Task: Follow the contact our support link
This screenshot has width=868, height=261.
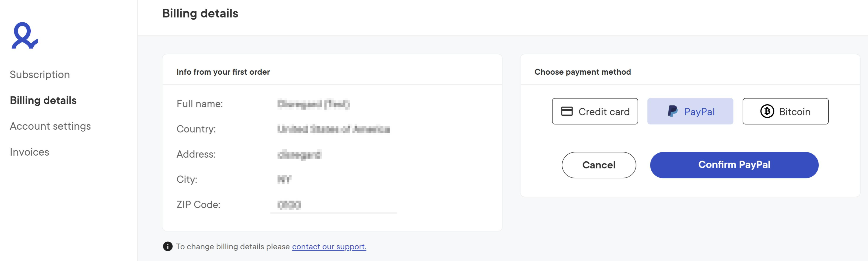Action: 329,247
